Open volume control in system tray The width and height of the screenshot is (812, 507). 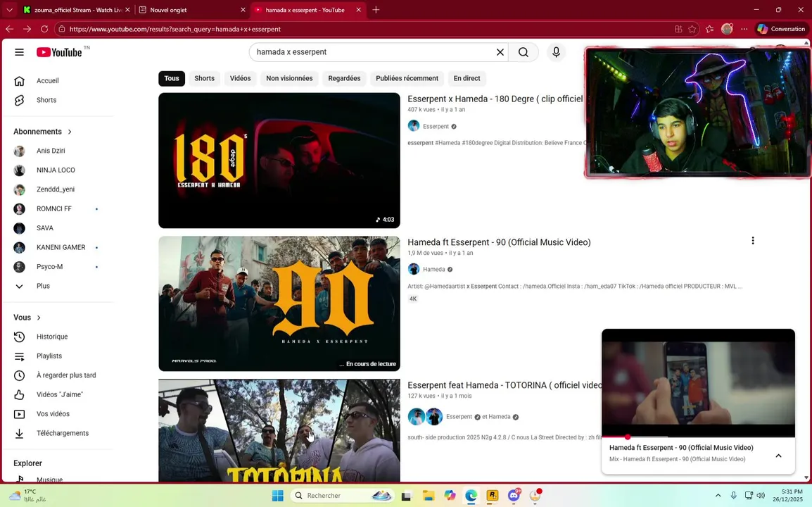pyautogui.click(x=761, y=496)
